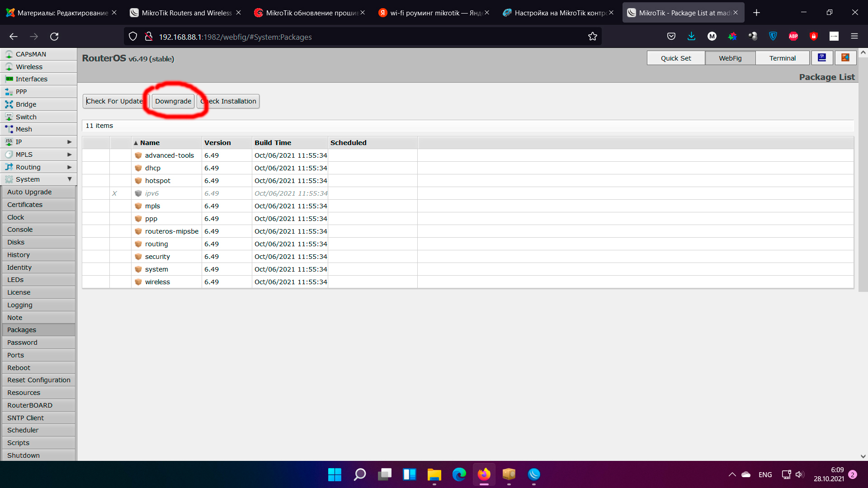
Task: Click the X disabled flag on ipv6
Action: (x=114, y=193)
